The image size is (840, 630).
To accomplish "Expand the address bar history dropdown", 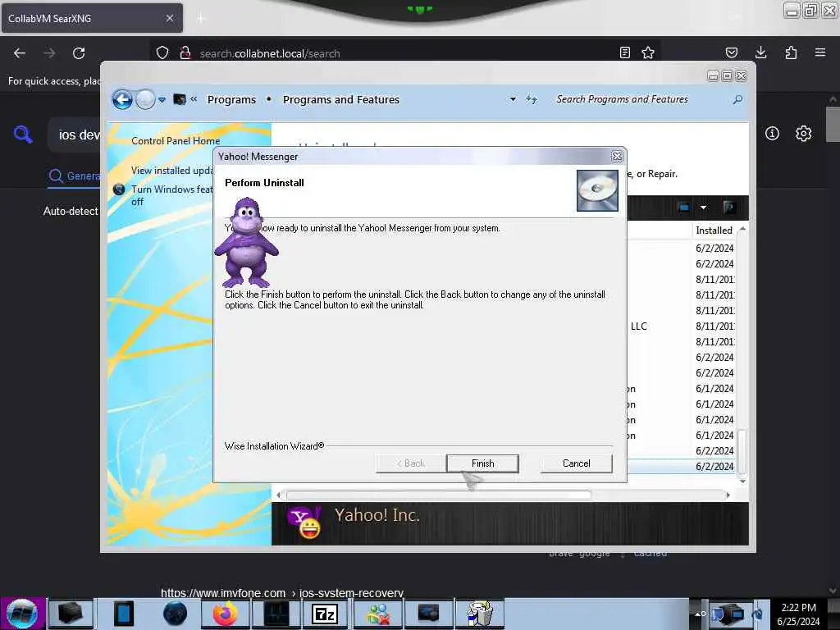I will point(513,99).
